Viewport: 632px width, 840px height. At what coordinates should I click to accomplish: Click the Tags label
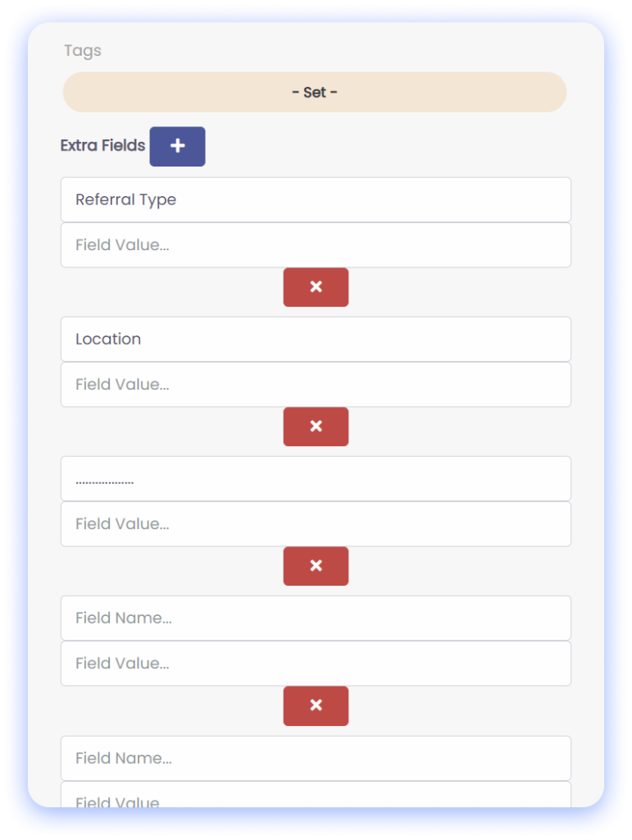coord(83,51)
